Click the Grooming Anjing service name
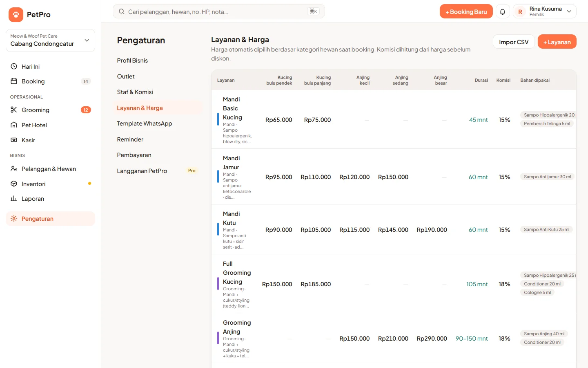Viewport: 588px width, 368px height. tap(237, 327)
